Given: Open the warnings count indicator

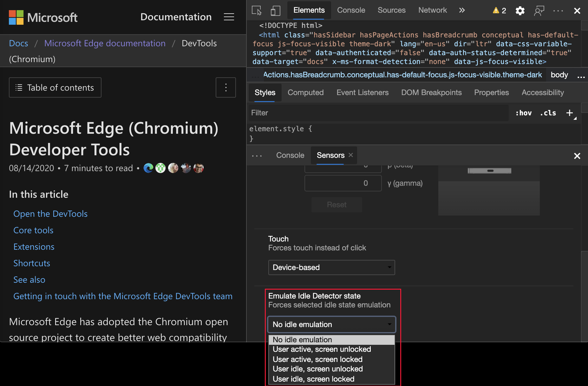Looking at the screenshot, I should coord(499,10).
